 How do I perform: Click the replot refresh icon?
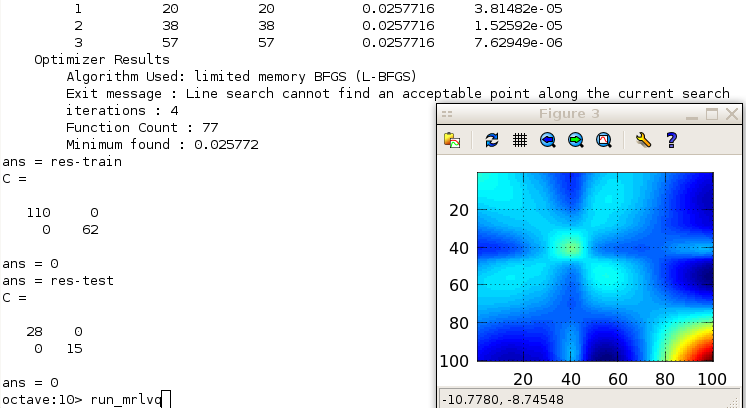(x=491, y=141)
